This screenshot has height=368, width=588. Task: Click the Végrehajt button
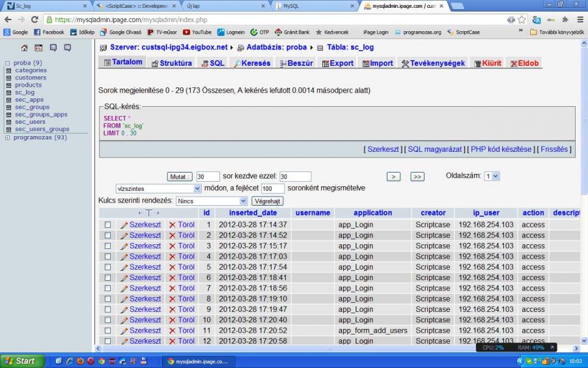coord(268,201)
